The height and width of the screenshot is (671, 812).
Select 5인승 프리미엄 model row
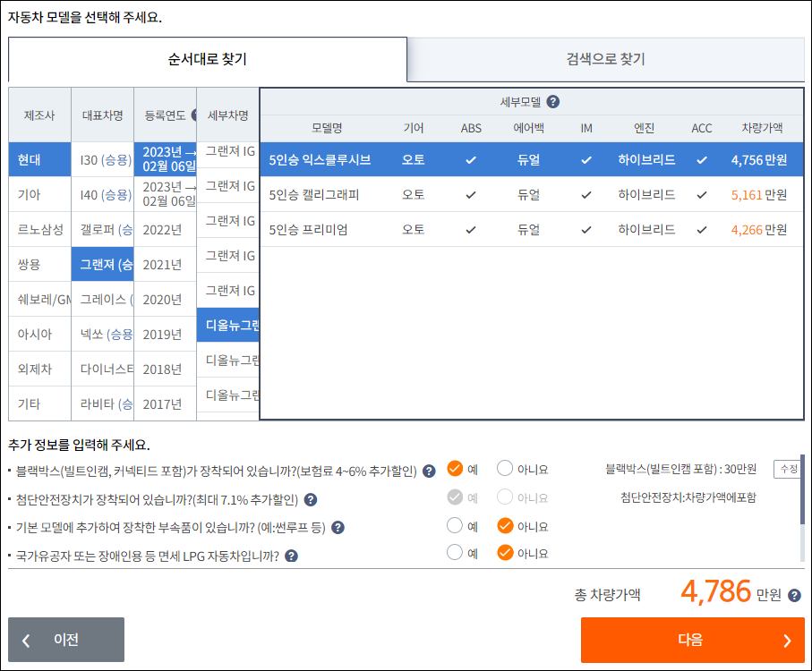coord(531,229)
